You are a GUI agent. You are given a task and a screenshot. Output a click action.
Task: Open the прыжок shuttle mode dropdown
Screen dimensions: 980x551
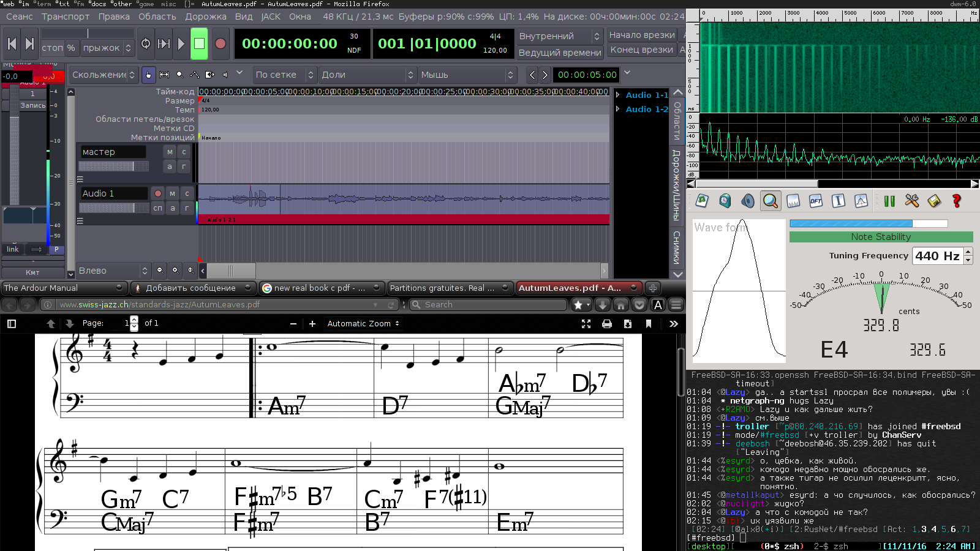(x=107, y=48)
